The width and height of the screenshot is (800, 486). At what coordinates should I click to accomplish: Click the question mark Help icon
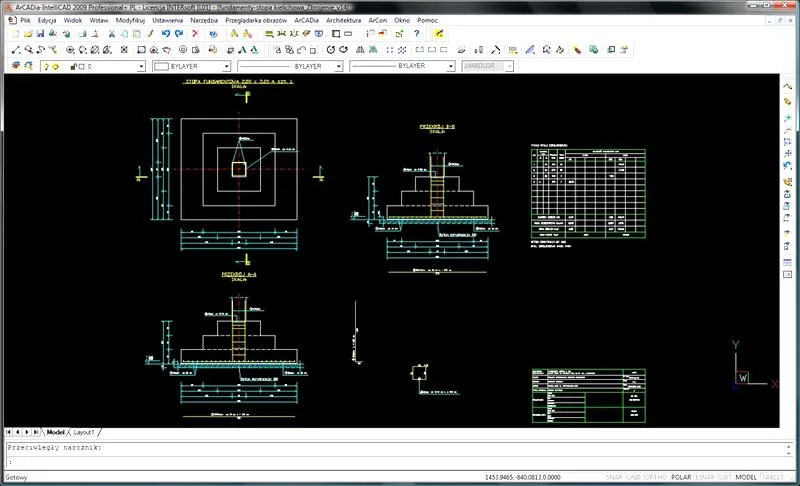(x=417, y=34)
